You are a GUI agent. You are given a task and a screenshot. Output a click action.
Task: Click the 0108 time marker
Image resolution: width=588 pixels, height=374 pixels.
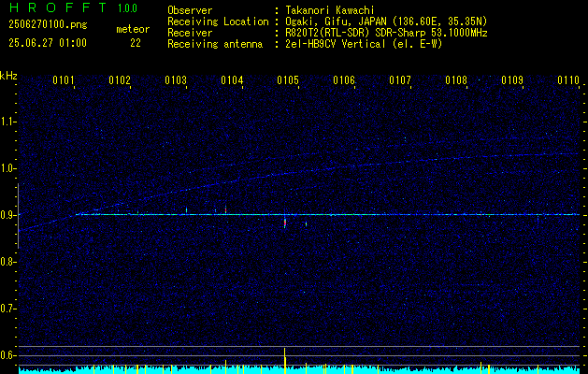[456, 80]
